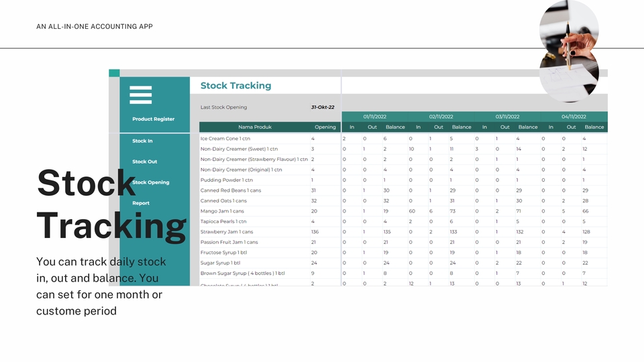The image size is (644, 362).
Task: Select the 01/11/2022 date header
Action: click(374, 117)
